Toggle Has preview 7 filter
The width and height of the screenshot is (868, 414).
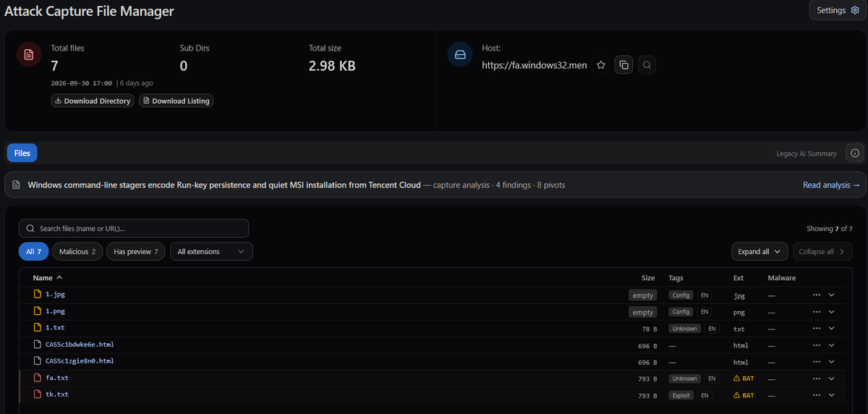136,251
